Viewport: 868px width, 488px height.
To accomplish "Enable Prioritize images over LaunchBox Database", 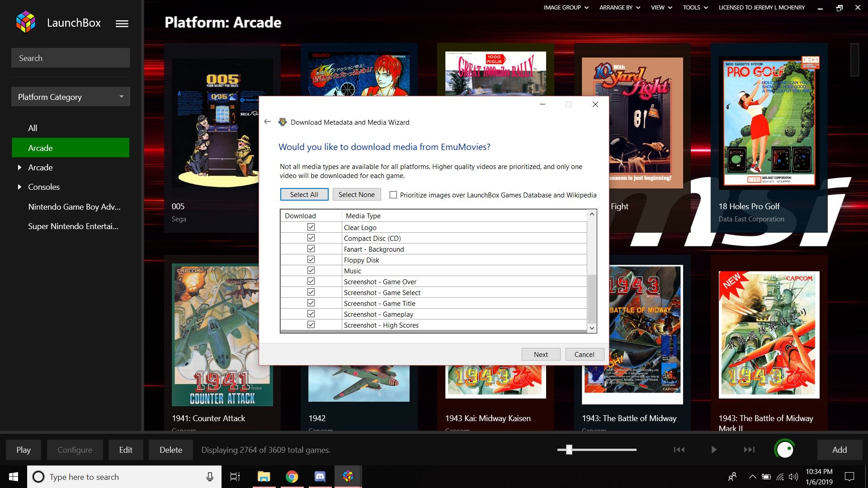I will (393, 195).
